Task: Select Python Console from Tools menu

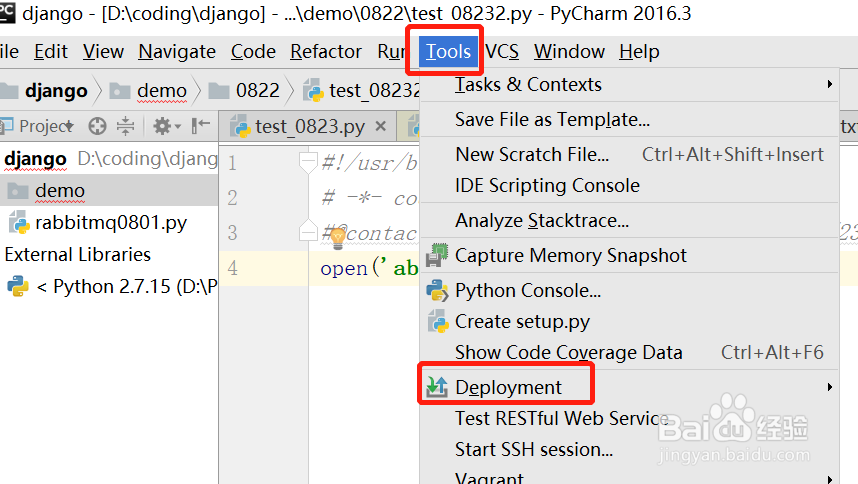Action: coord(528,291)
